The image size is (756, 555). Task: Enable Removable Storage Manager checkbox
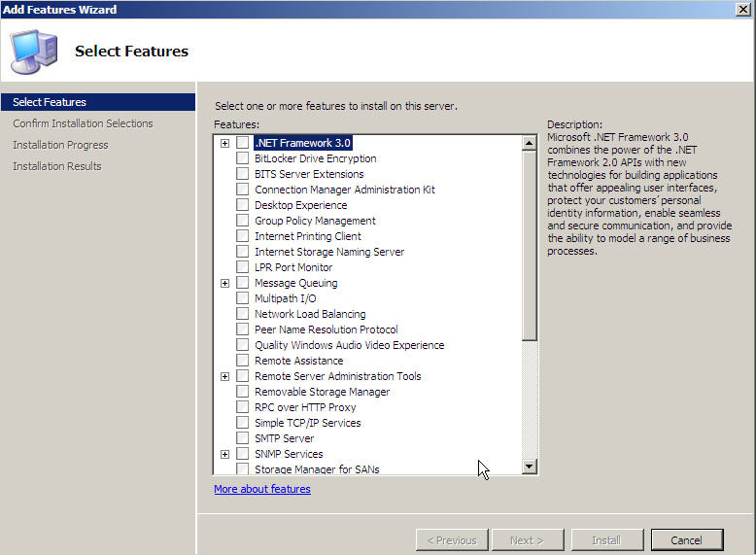tap(243, 392)
